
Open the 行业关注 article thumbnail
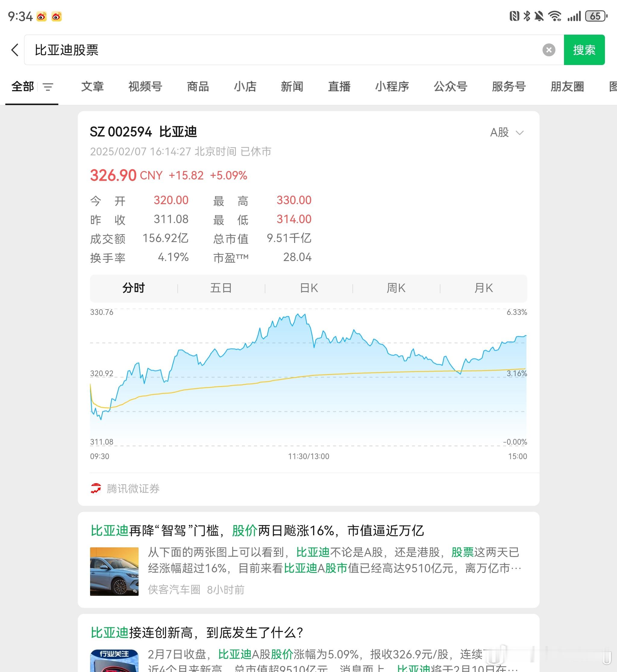(114, 661)
